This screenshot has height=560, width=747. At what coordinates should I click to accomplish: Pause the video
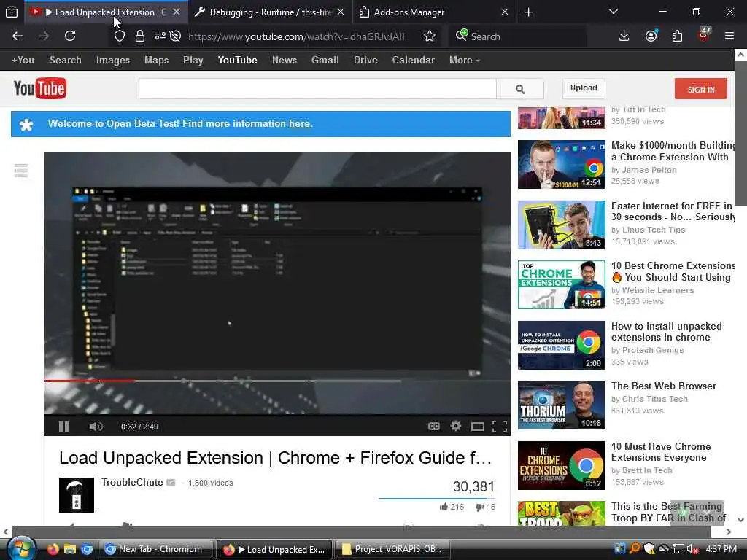click(63, 426)
